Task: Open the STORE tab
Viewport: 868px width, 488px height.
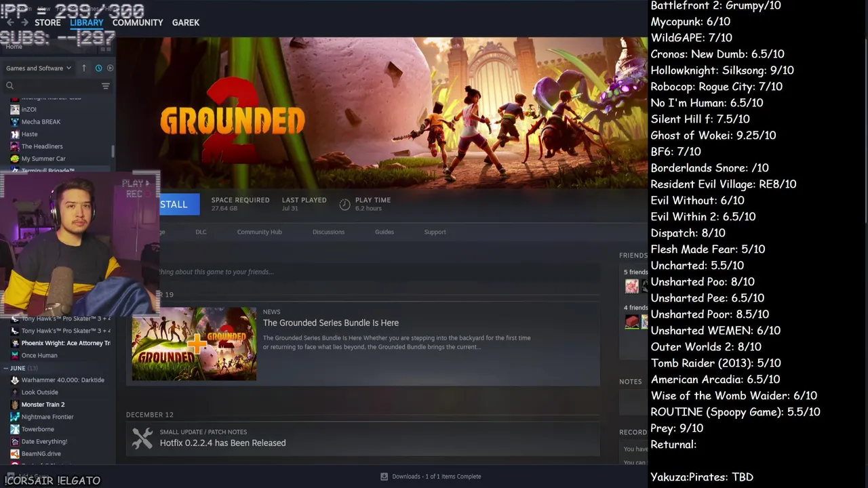Action: coord(47,22)
